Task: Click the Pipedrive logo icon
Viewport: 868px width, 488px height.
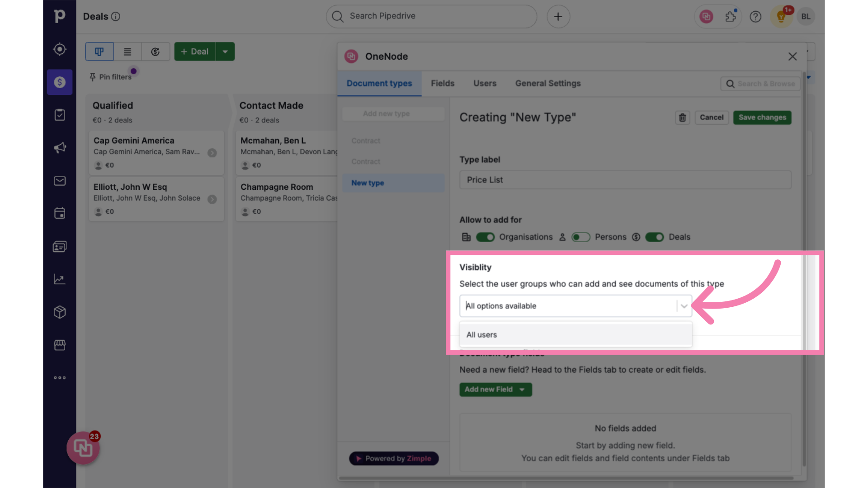Action: point(60,16)
